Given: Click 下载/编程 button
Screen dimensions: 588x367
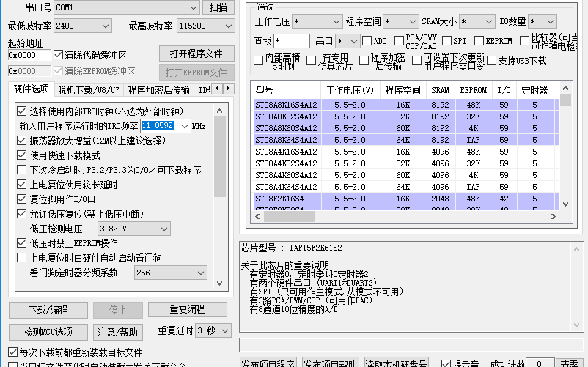Looking at the screenshot, I should tap(48, 310).
